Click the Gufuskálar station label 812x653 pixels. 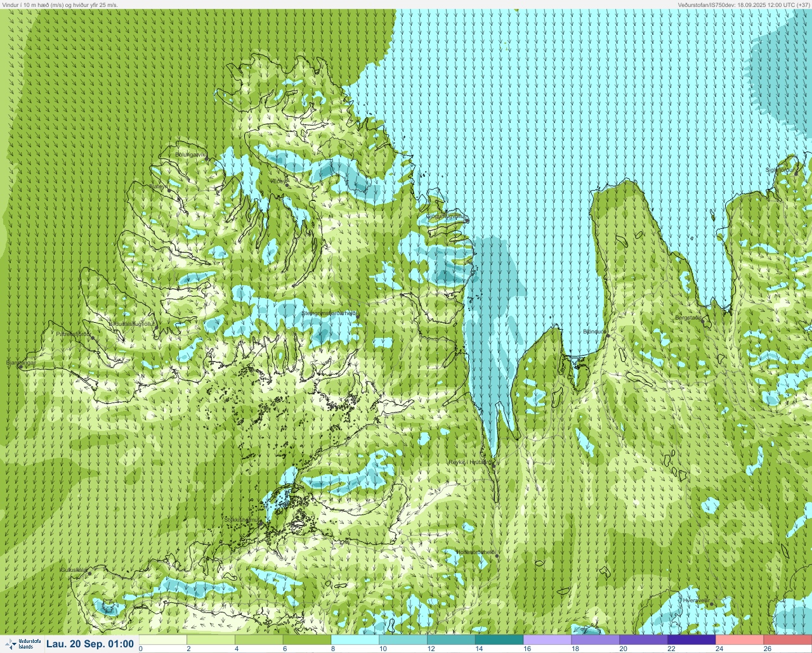[74, 570]
